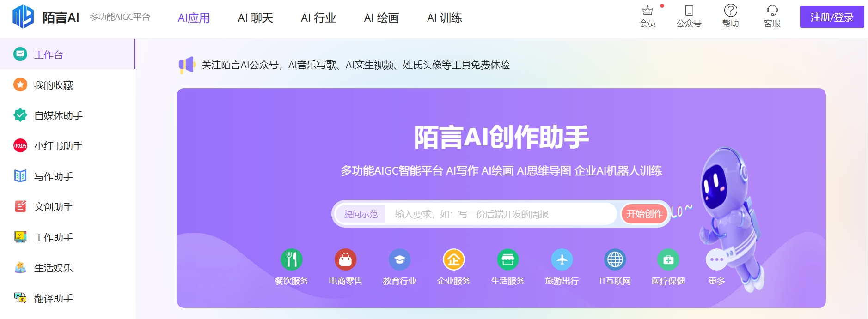Screen dimensions: 868x319
Task: Open 小红书助手 in the sidebar
Action: (x=58, y=146)
